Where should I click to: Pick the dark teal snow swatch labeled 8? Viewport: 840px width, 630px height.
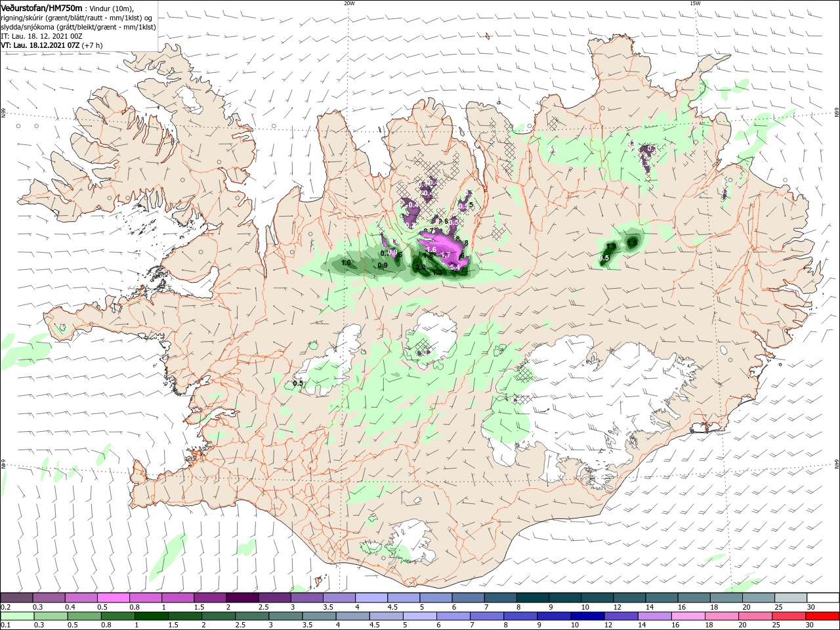[533, 598]
